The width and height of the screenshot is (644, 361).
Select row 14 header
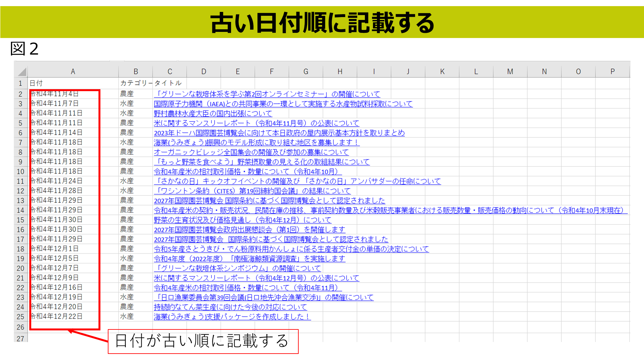click(21, 210)
